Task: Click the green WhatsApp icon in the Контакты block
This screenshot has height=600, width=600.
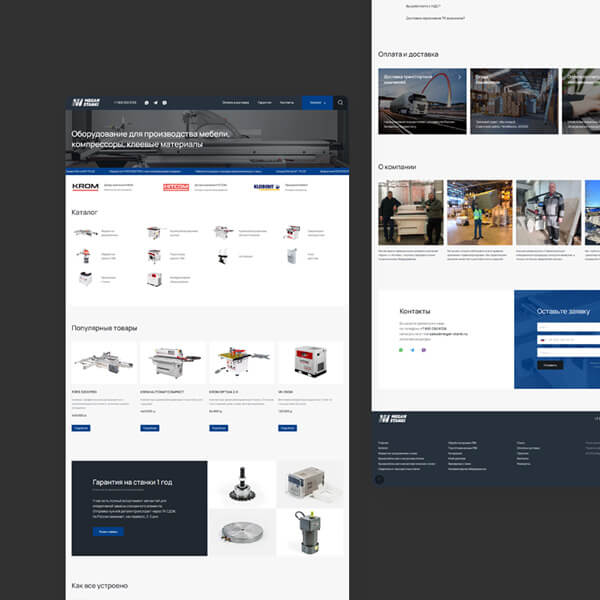Action: pyautogui.click(x=401, y=350)
